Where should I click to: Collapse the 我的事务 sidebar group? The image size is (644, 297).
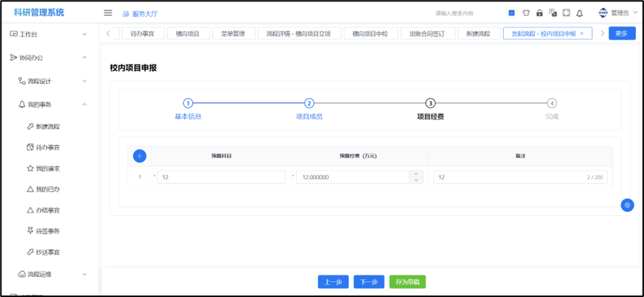(x=85, y=104)
